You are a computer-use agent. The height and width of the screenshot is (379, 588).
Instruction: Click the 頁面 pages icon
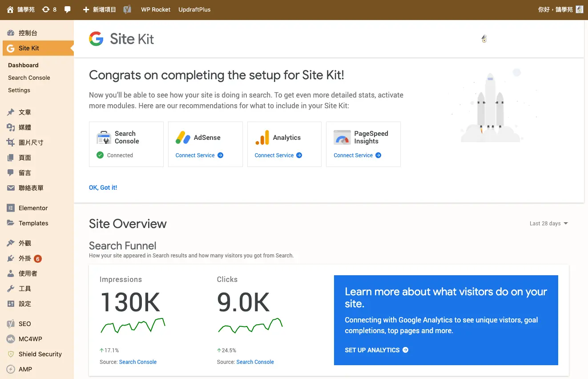pyautogui.click(x=11, y=158)
